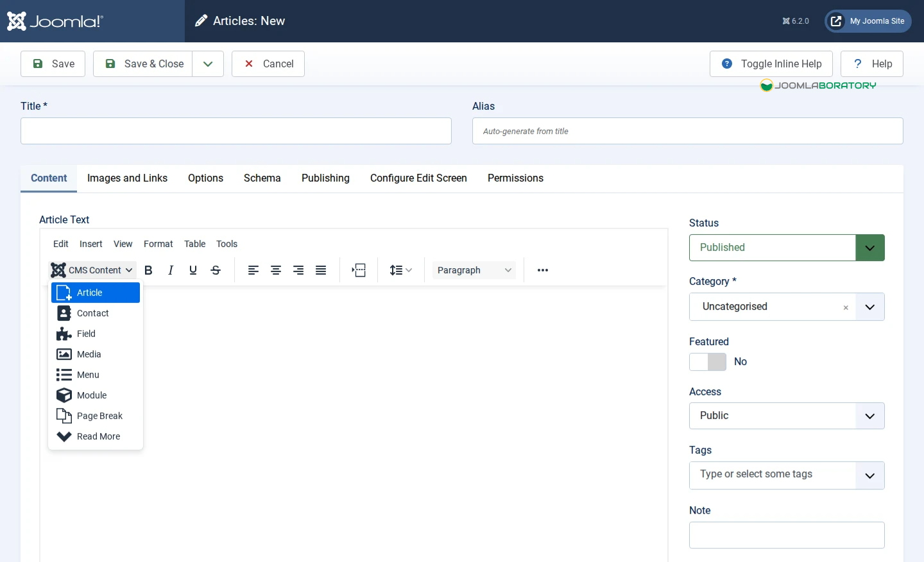The width and height of the screenshot is (924, 562).
Task: Choose Media in the CMS Content menu
Action: click(96, 354)
